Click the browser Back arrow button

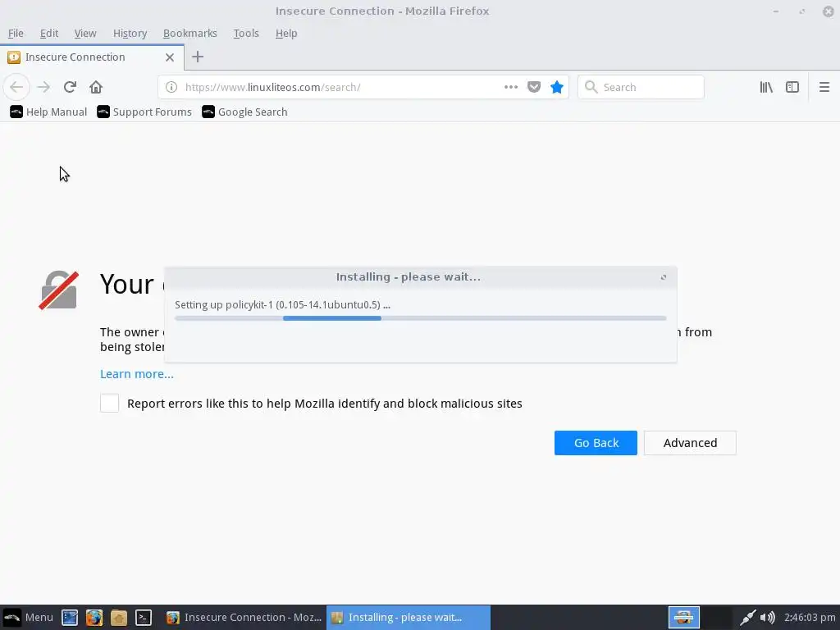click(16, 87)
